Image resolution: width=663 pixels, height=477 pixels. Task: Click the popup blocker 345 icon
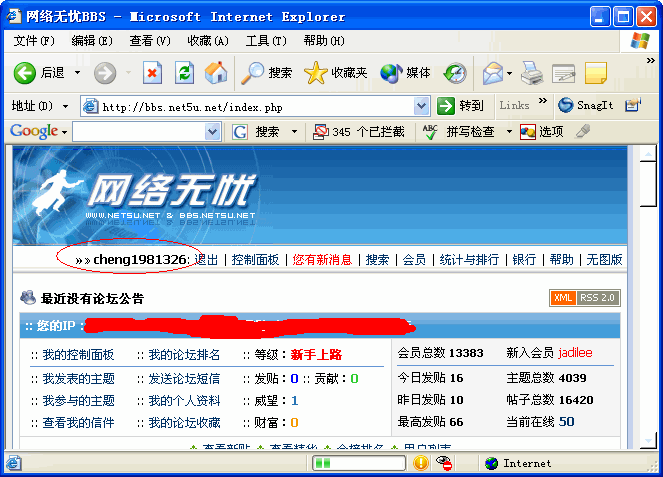click(x=321, y=132)
